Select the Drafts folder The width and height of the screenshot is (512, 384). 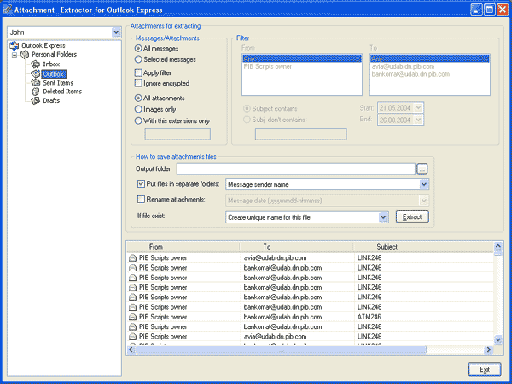pos(51,100)
